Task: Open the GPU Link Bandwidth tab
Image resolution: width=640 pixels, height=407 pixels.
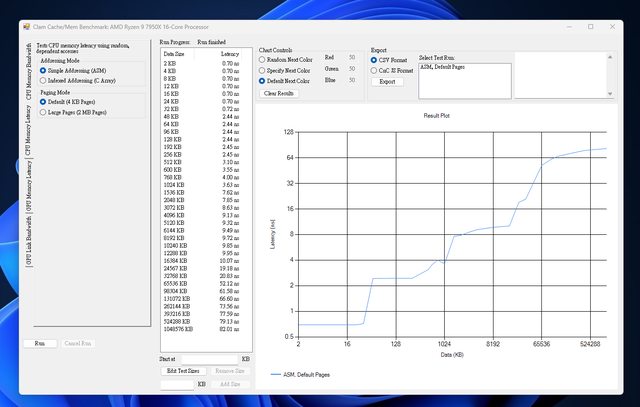Action: click(28, 242)
